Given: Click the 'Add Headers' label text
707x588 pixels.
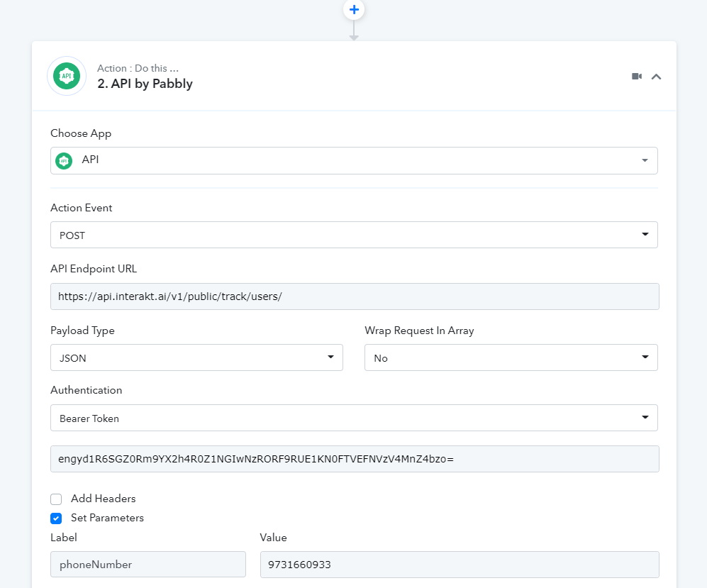Looking at the screenshot, I should [104, 498].
